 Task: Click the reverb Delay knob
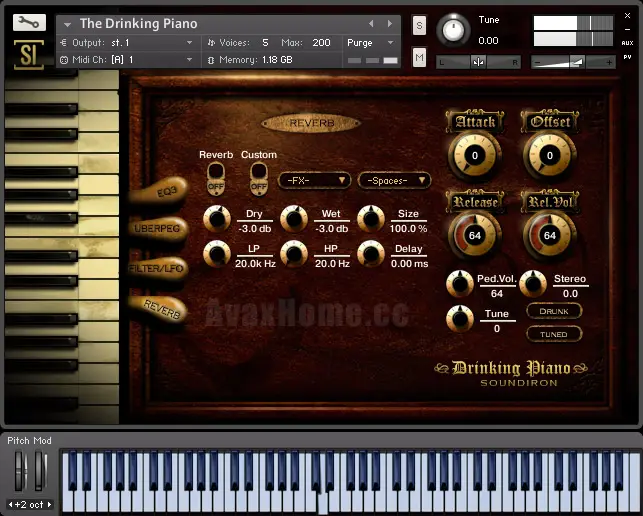point(371,254)
